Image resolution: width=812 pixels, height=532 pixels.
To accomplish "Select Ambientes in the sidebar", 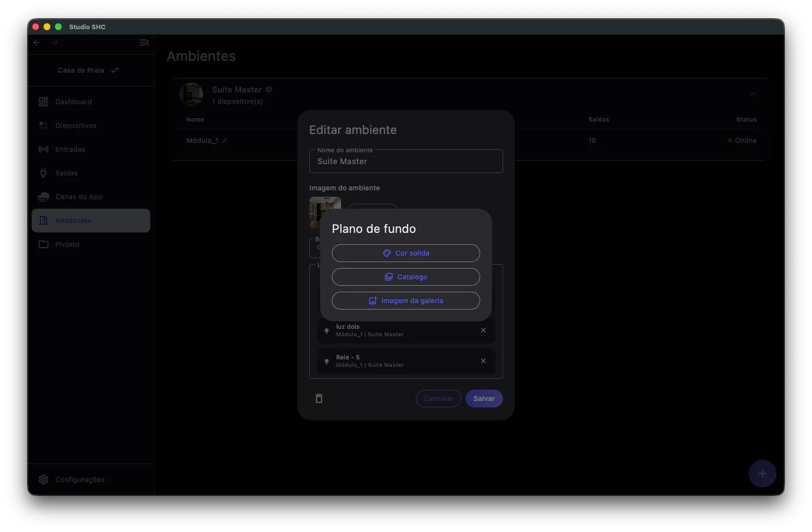I will tap(91, 221).
